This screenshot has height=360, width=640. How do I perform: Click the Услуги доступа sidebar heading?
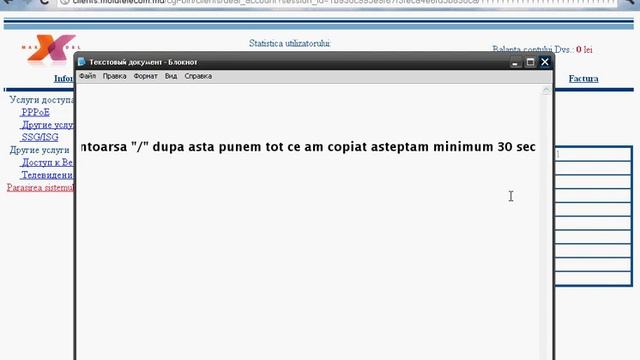point(42,100)
